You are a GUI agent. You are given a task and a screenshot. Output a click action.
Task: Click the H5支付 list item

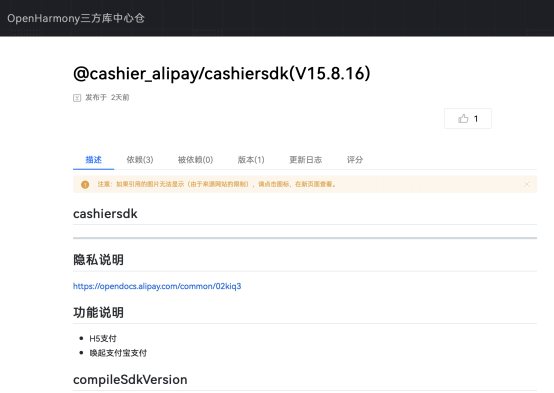(x=103, y=339)
